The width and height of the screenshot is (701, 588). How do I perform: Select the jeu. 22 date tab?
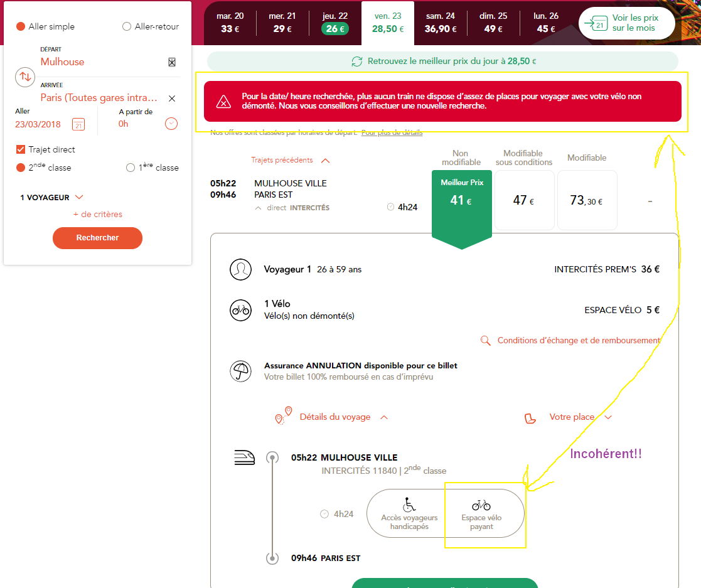pos(335,23)
